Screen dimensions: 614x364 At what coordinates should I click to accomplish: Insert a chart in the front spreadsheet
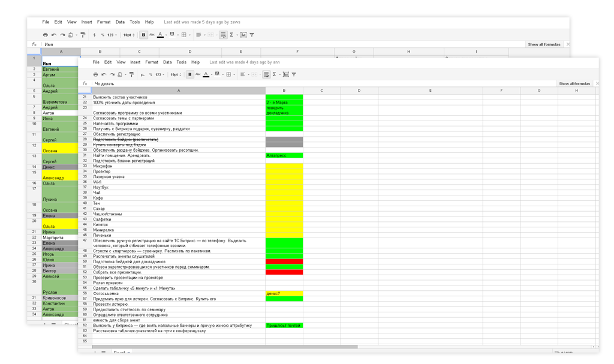point(286,74)
